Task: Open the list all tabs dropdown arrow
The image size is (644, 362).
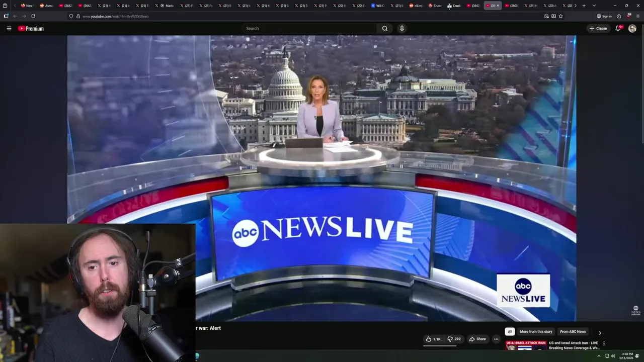Action: coord(594,6)
